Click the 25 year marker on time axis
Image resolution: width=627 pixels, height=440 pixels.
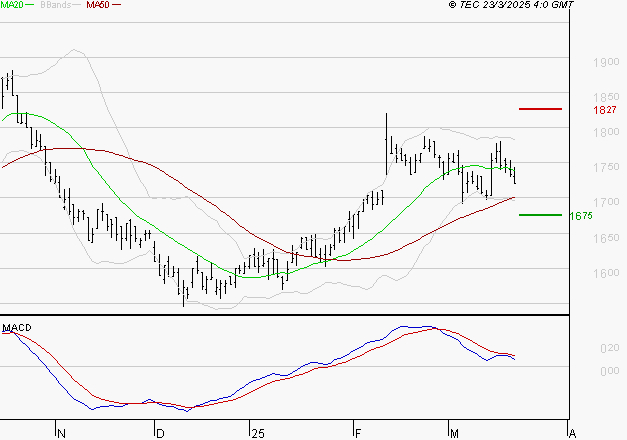[258, 434]
